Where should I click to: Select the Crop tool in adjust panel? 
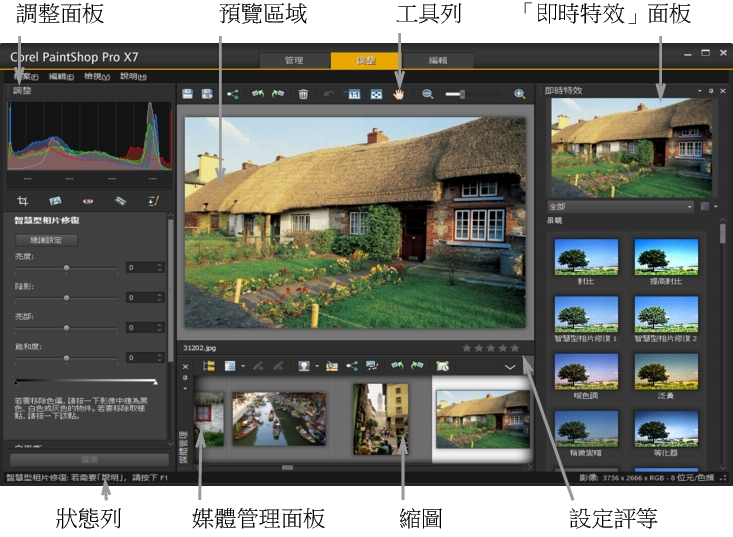22,200
